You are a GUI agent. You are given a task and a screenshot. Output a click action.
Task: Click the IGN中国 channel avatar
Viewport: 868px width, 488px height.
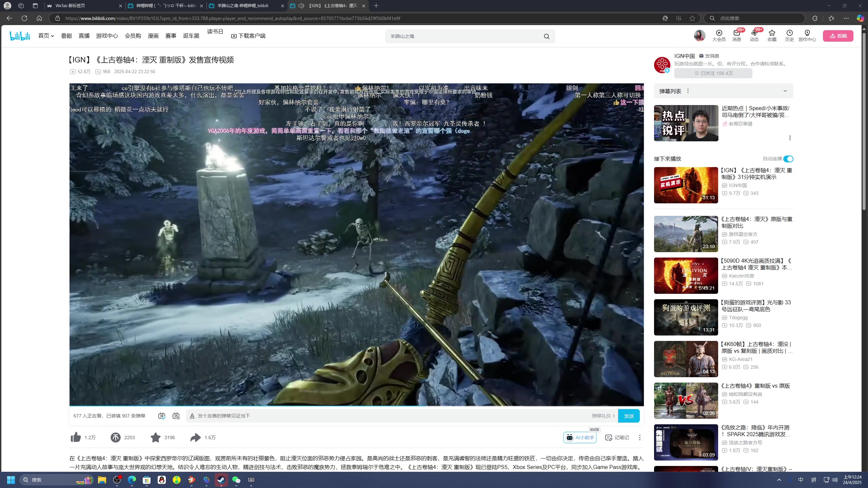click(662, 65)
